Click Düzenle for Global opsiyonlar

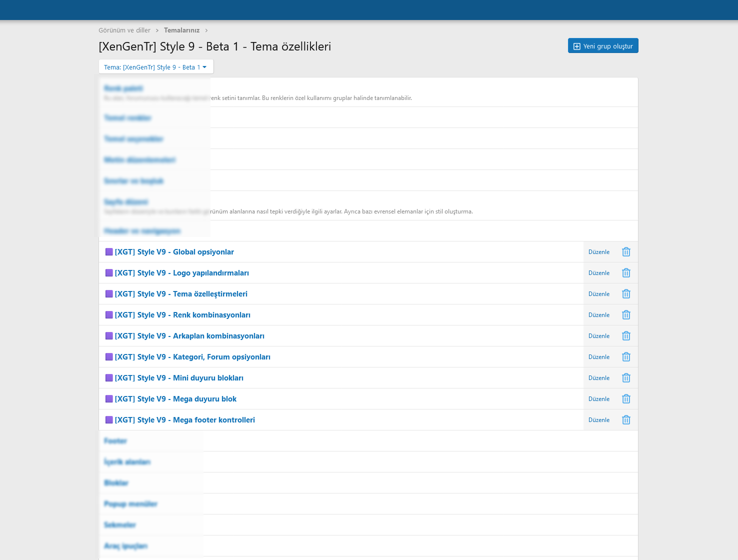tap(599, 252)
